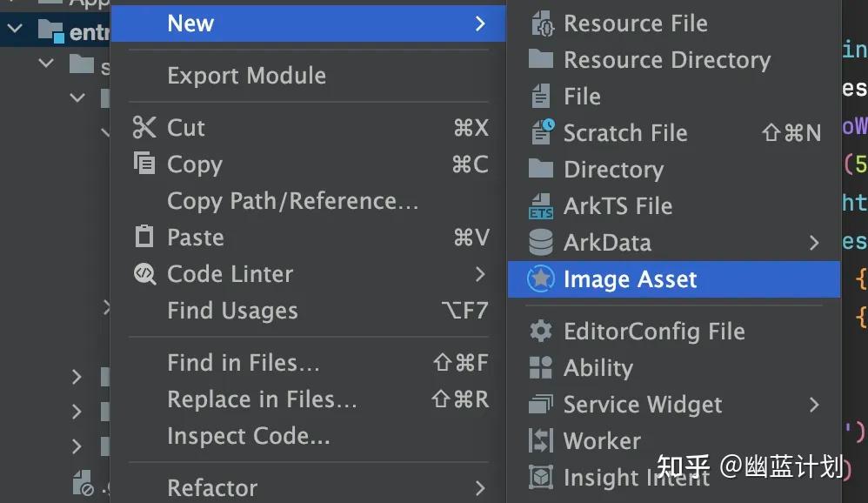This screenshot has width=868, height=503.
Task: Click the ArkData database icon
Action: tap(540, 243)
